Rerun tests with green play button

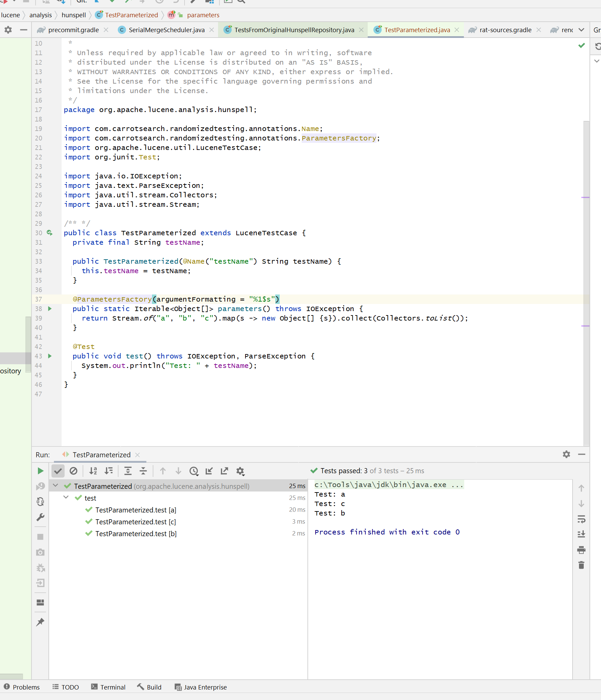pyautogui.click(x=40, y=471)
